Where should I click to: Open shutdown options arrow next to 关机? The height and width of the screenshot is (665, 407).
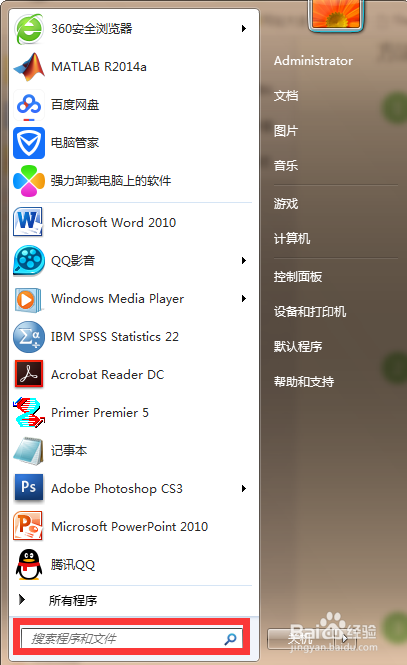(x=344, y=638)
